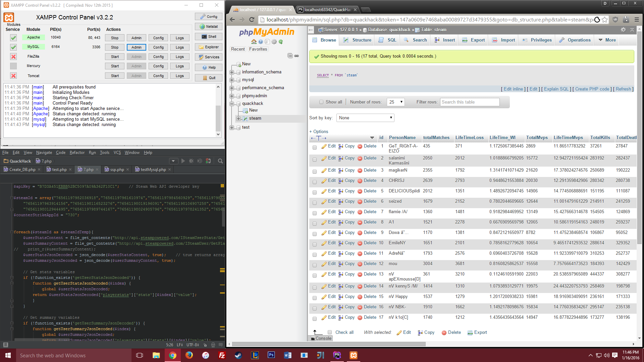This screenshot has width=644, height=362.
Task: Open the Sort by key dropdown
Action: 365,118
